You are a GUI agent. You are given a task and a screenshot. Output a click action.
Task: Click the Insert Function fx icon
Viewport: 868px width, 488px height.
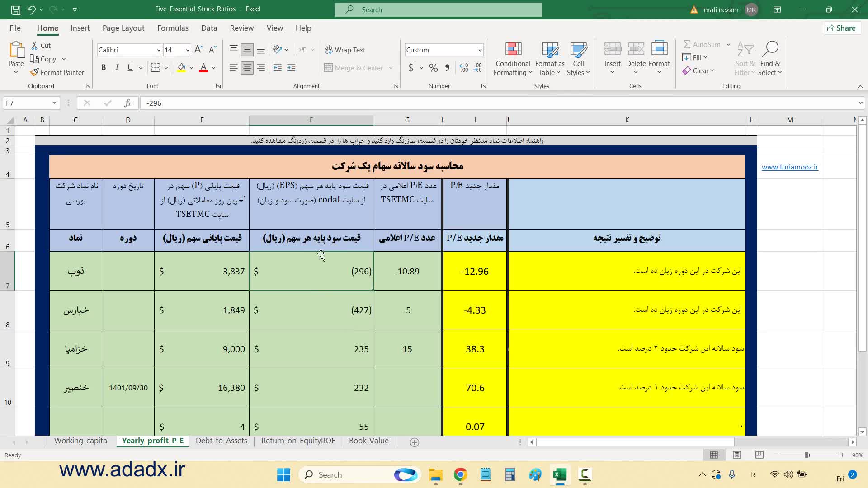point(127,103)
